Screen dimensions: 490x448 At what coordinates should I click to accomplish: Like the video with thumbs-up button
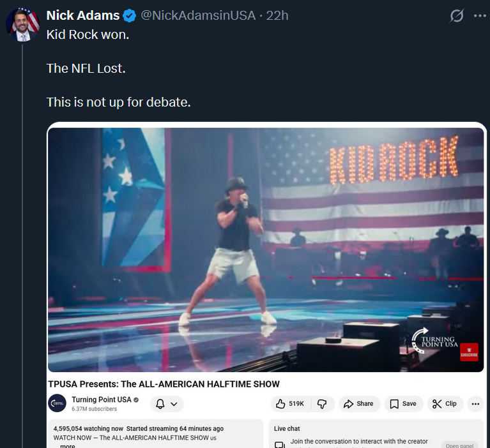click(x=289, y=403)
